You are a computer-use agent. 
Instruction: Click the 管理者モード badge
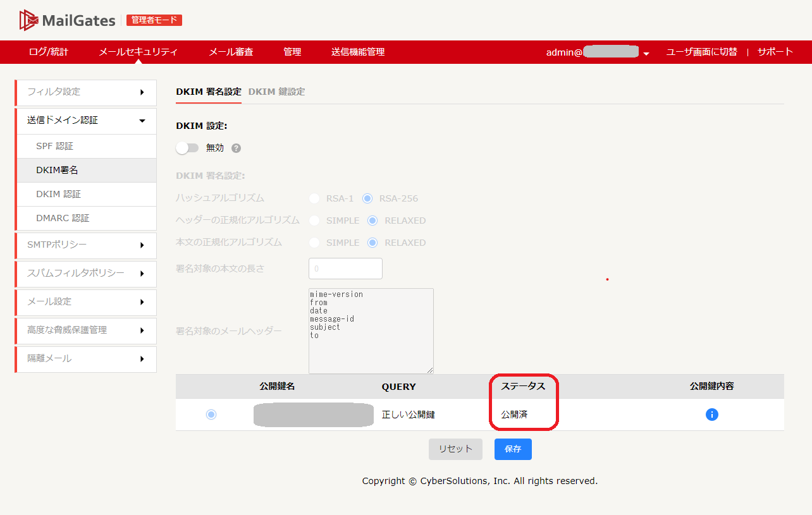click(x=154, y=20)
